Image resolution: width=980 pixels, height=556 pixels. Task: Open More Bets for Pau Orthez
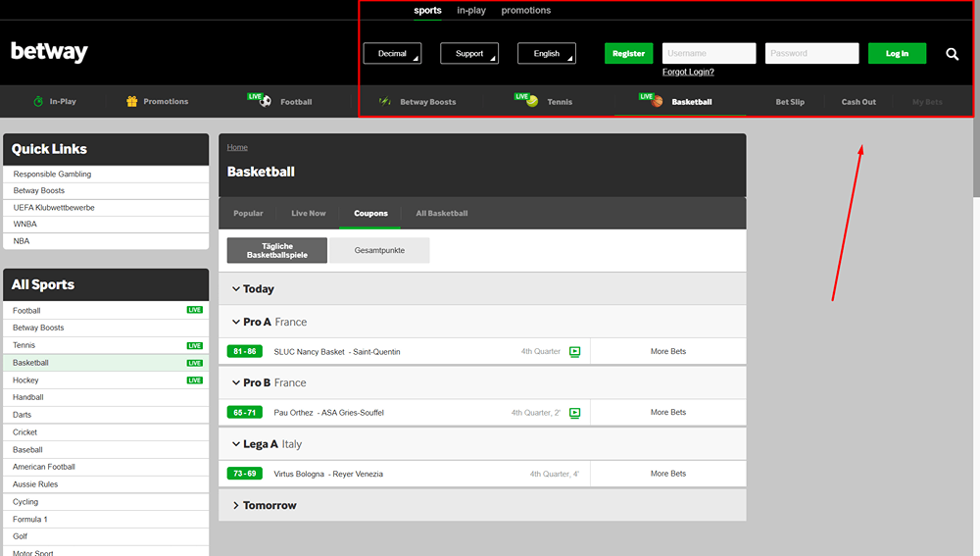668,412
